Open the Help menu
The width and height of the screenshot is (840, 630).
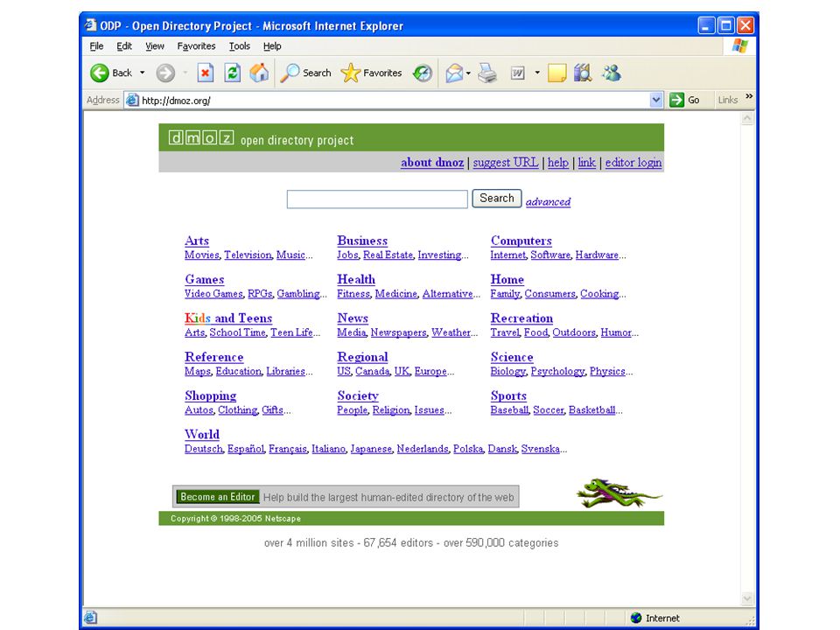tap(272, 46)
